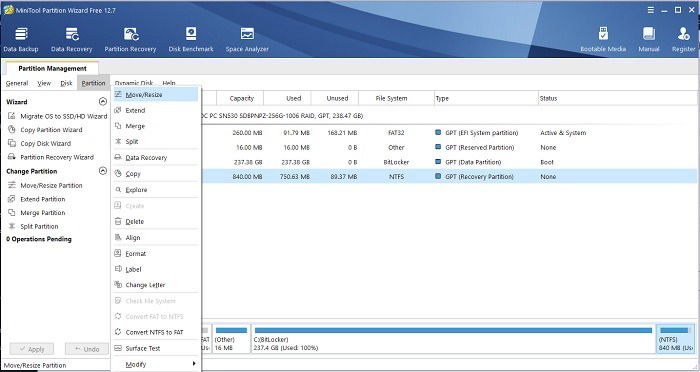Sort by the Unused column header

click(x=335, y=98)
